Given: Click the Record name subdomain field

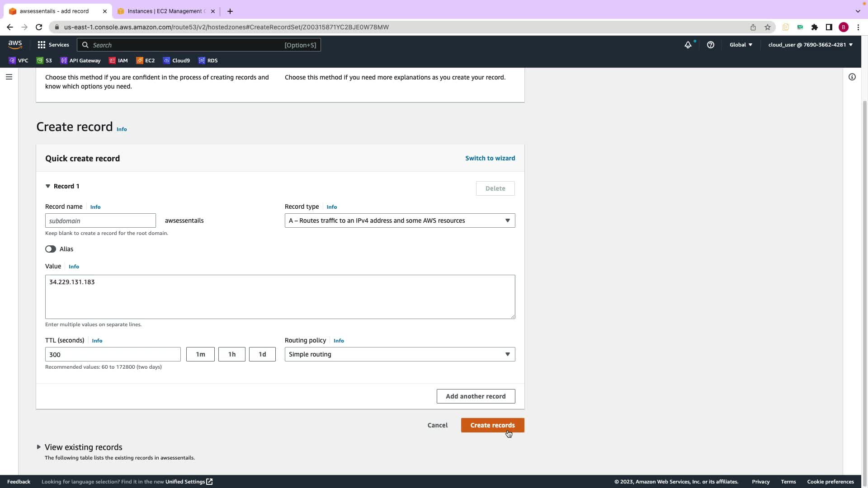Looking at the screenshot, I should tap(100, 221).
